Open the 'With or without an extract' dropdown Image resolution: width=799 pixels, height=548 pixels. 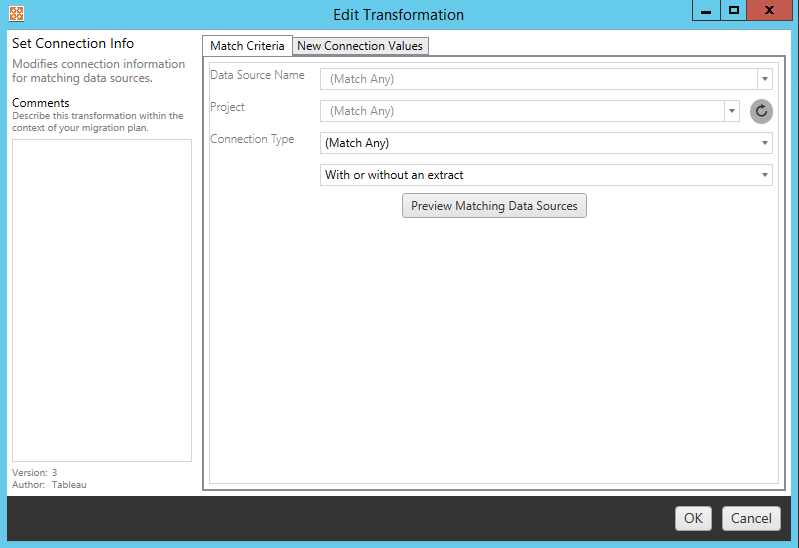(x=538, y=175)
